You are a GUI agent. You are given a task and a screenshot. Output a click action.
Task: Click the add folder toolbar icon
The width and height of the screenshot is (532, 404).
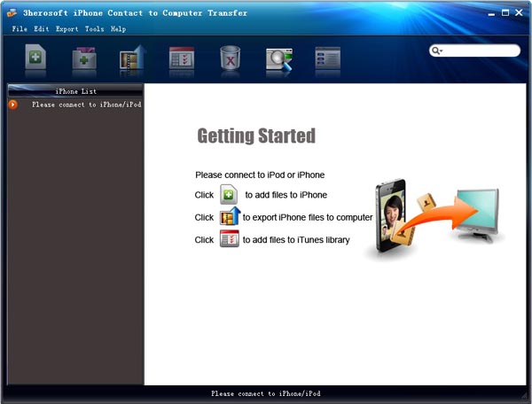click(x=84, y=59)
